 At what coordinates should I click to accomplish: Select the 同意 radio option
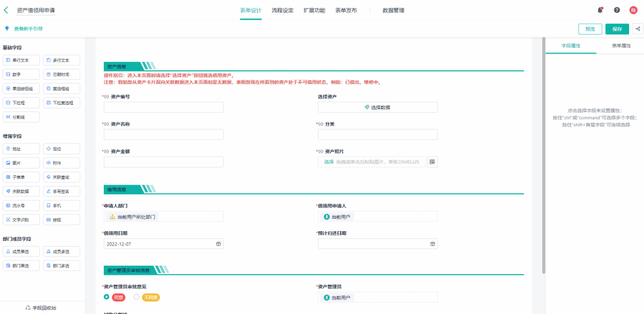click(106, 297)
